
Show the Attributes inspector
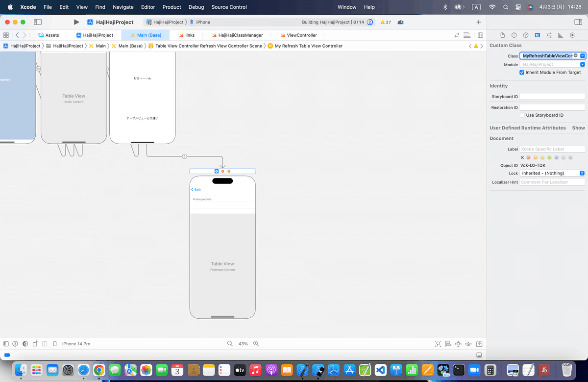(549, 35)
